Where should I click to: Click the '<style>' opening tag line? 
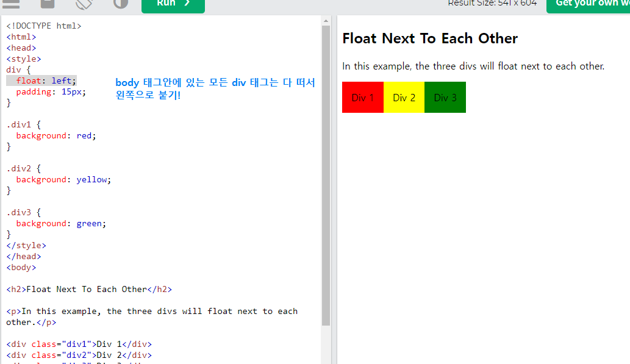24,59
